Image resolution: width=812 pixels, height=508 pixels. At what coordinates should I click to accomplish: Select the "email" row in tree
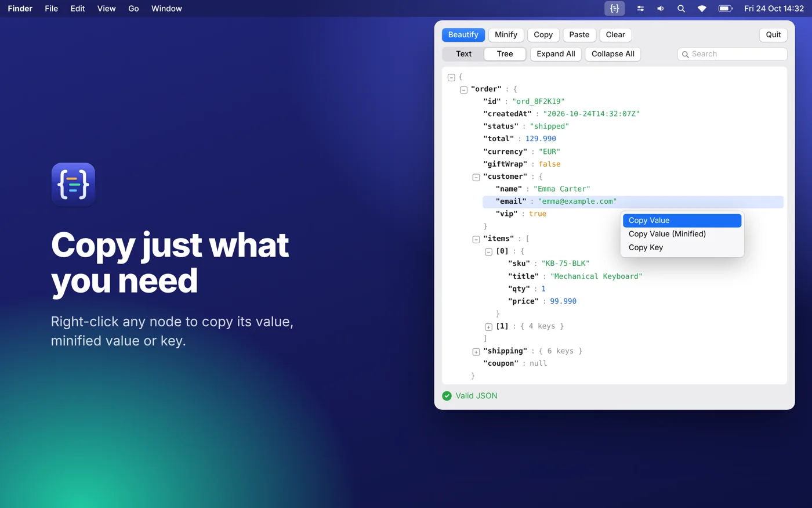coord(633,201)
